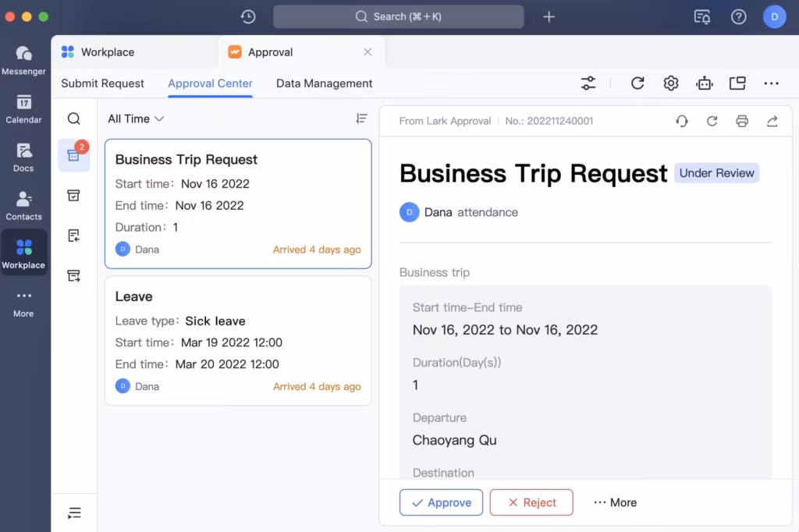
Task: Open Docs from the sidebar
Action: click(x=23, y=157)
